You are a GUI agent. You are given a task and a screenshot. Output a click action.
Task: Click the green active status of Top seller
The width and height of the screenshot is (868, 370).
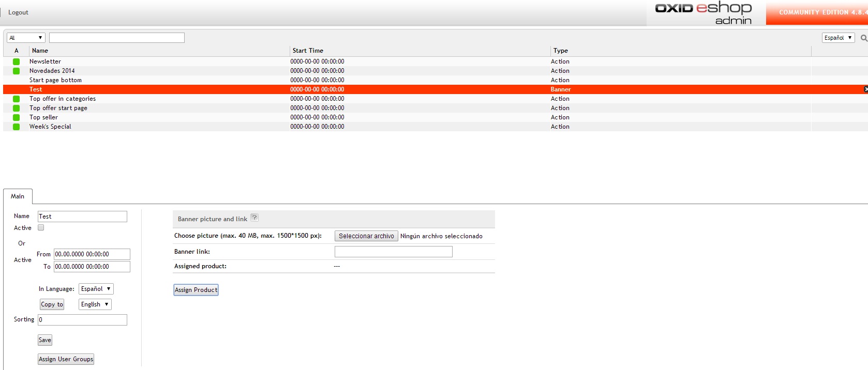(x=17, y=117)
